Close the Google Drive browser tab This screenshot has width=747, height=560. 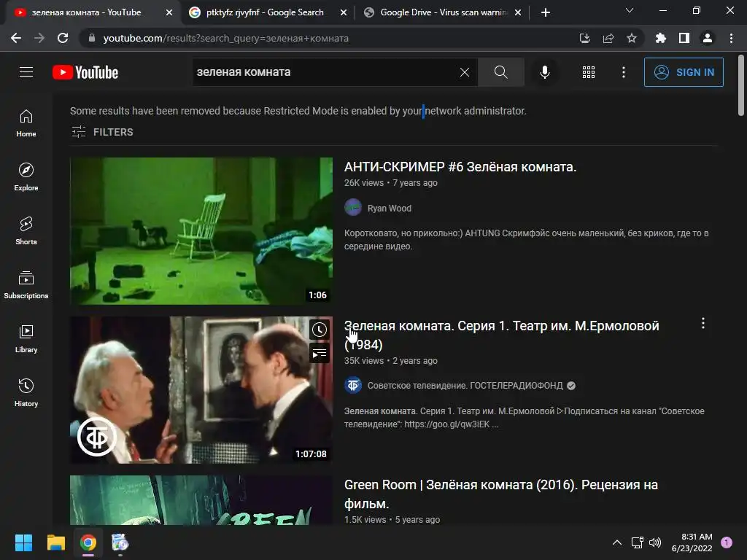[x=518, y=12]
